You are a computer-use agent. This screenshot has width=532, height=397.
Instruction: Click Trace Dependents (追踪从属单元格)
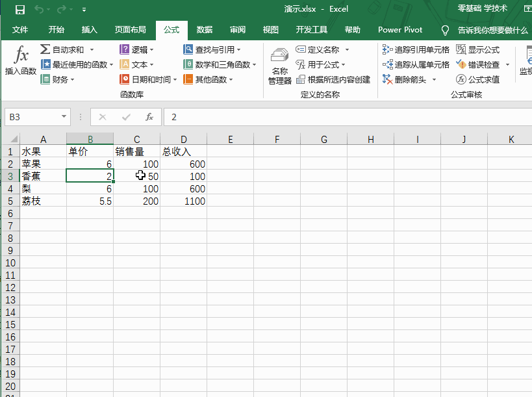coord(416,64)
